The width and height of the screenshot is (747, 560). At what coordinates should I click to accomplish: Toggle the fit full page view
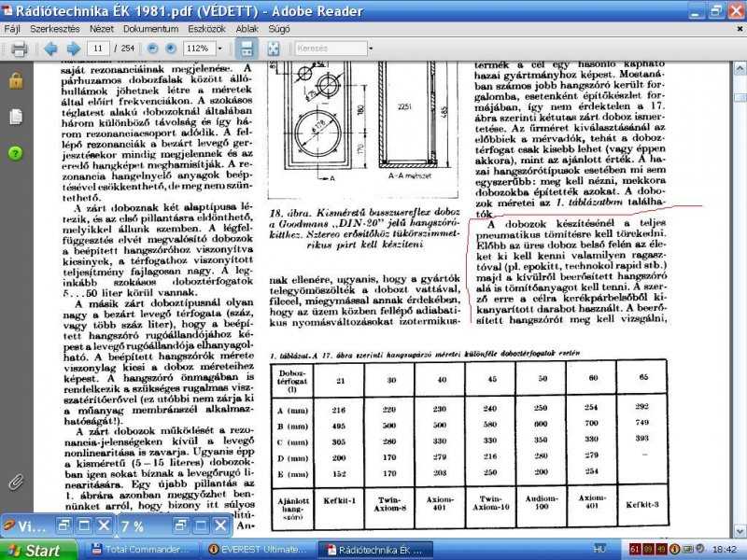[273, 49]
